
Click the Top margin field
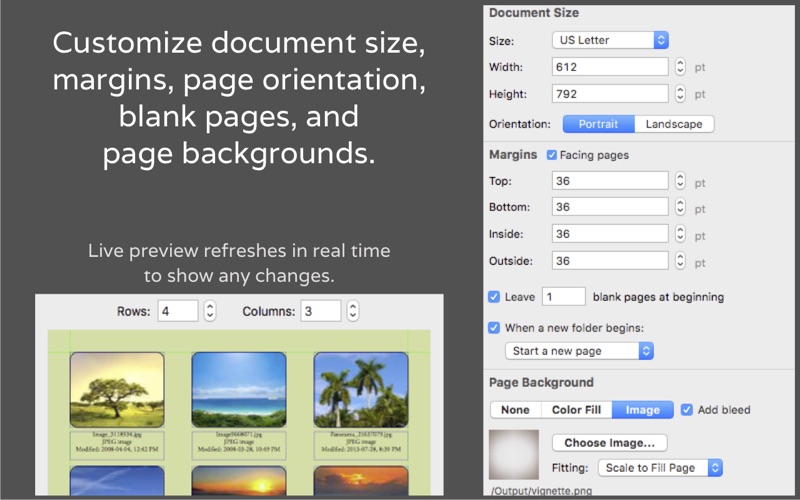tap(610, 181)
